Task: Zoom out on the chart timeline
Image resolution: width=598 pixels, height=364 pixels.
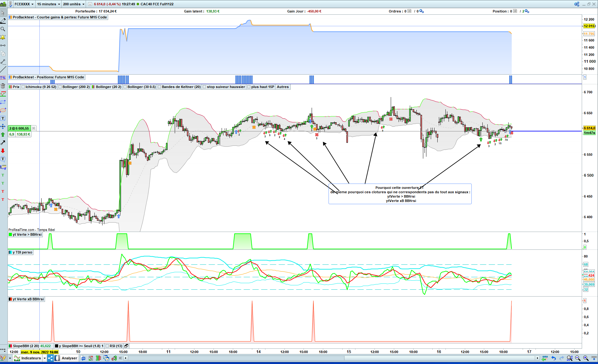Action: coord(578,358)
